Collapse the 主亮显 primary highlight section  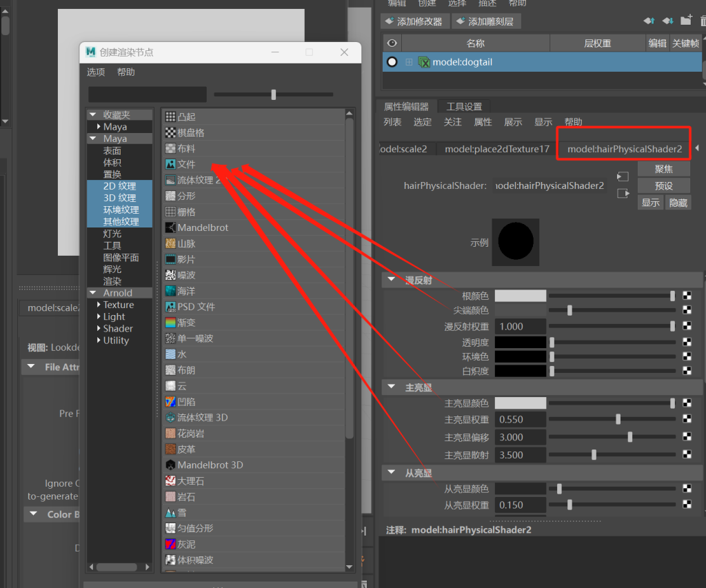392,387
